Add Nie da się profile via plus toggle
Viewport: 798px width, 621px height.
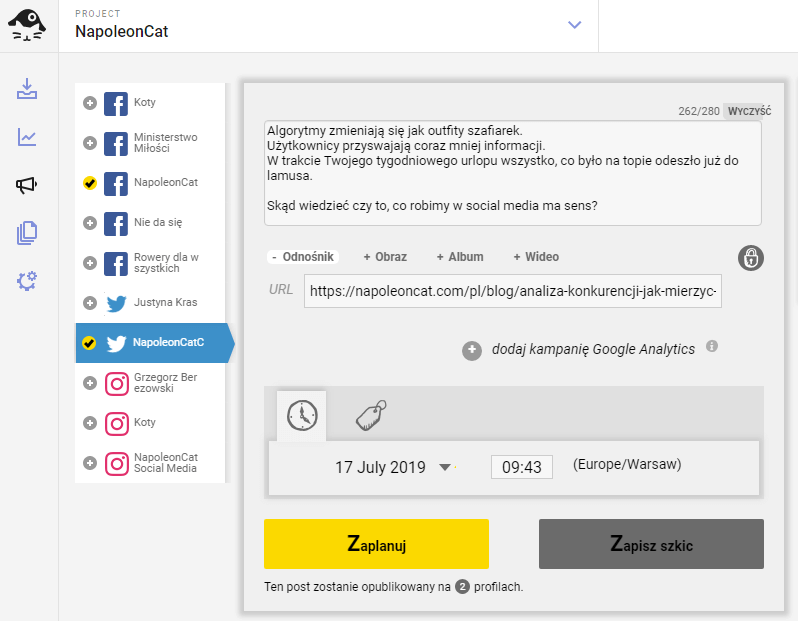click(x=90, y=223)
